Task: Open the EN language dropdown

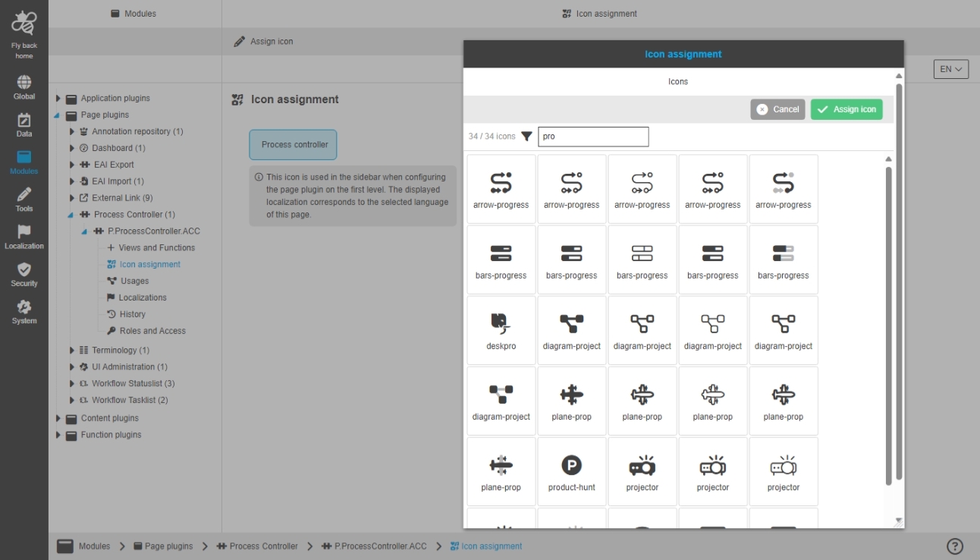Action: (951, 69)
